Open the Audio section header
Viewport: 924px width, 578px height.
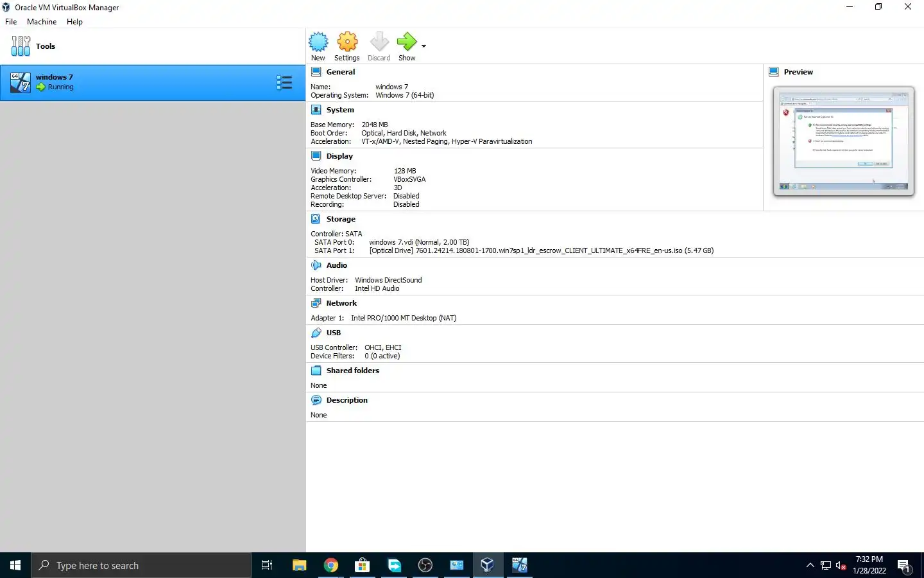(x=337, y=265)
